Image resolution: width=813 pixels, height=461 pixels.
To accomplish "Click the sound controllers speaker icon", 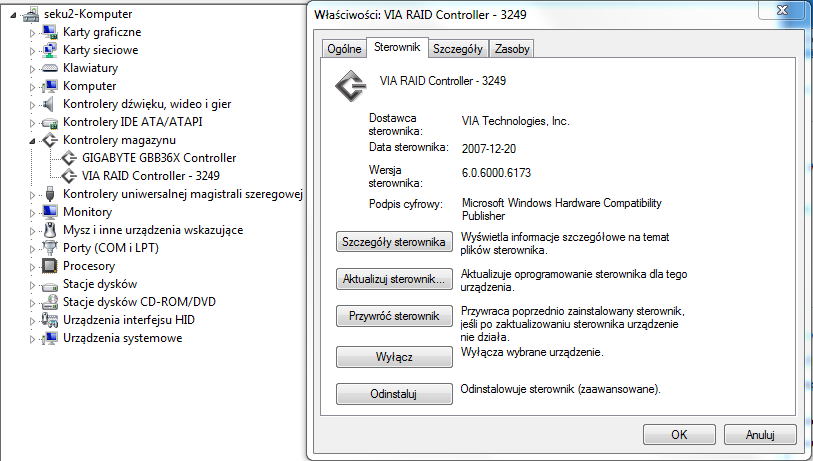I will point(48,104).
